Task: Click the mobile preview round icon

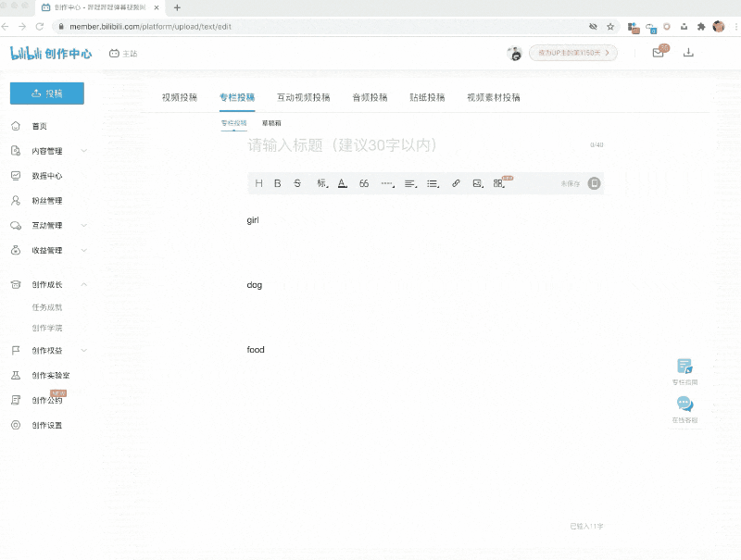Action: pyautogui.click(x=594, y=183)
